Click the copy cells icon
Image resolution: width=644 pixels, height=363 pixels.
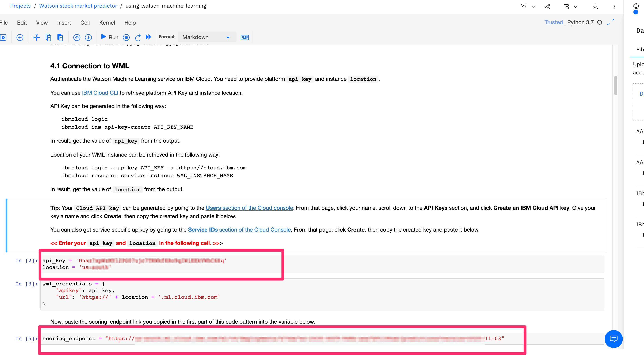48,38
